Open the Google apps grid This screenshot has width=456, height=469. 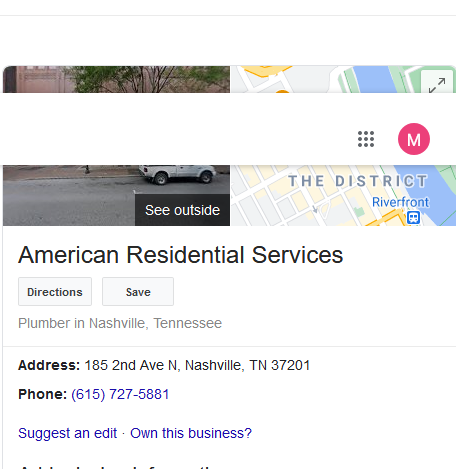point(366,139)
